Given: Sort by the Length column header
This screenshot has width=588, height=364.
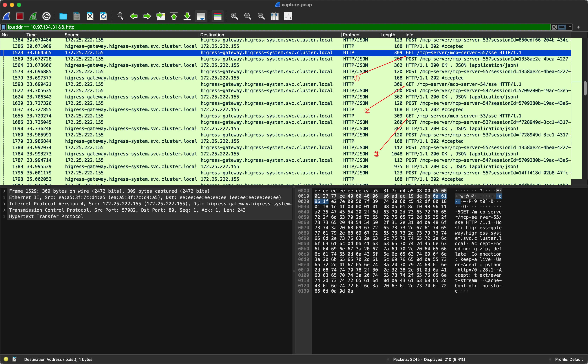Looking at the screenshot, I should point(391,35).
